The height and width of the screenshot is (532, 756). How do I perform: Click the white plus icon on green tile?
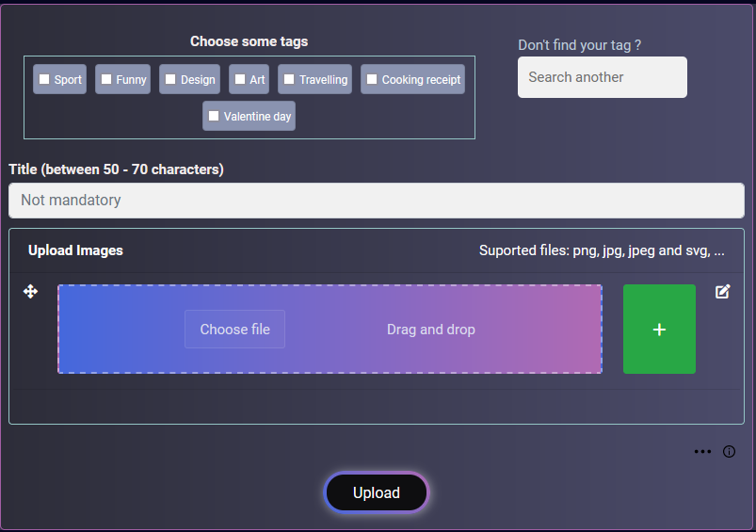click(x=659, y=330)
